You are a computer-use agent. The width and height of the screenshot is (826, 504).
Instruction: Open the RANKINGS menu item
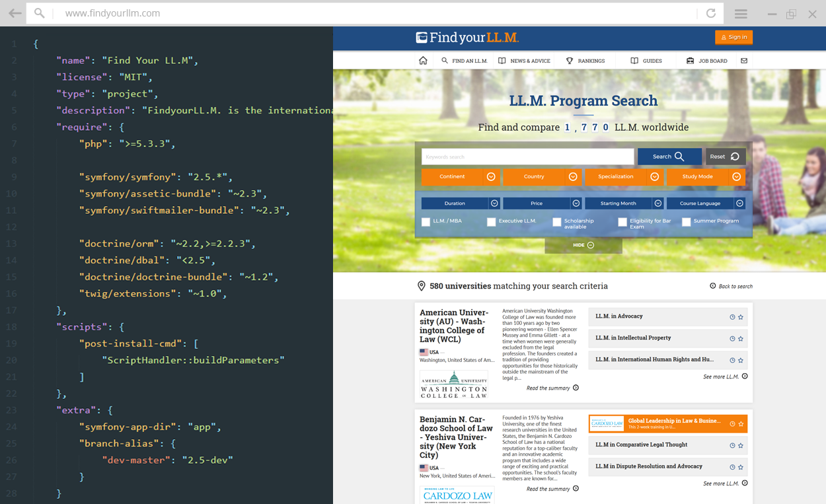[x=585, y=61]
